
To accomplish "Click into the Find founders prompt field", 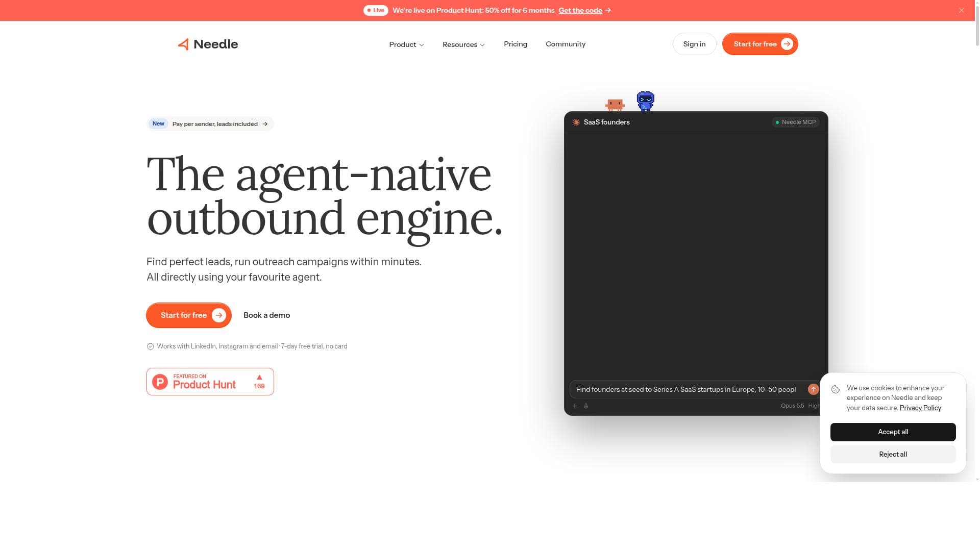I will [687, 389].
